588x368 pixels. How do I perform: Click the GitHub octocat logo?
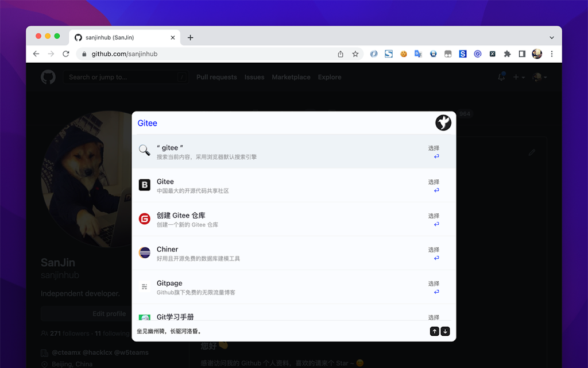48,77
